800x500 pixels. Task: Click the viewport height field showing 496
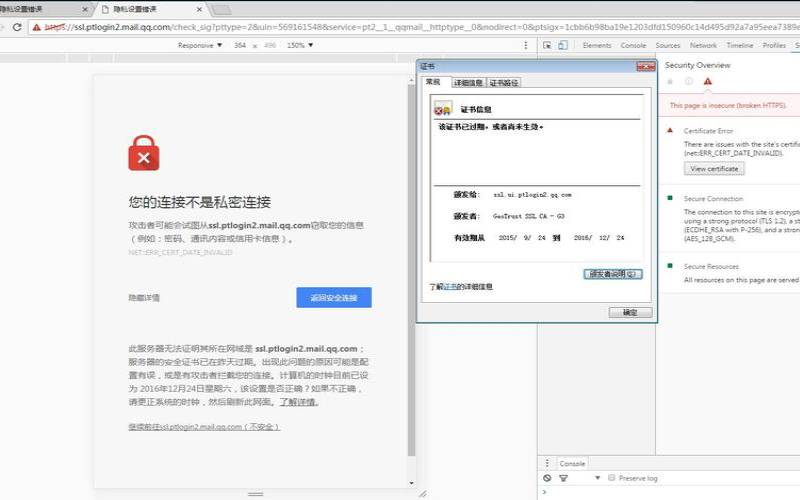point(270,45)
